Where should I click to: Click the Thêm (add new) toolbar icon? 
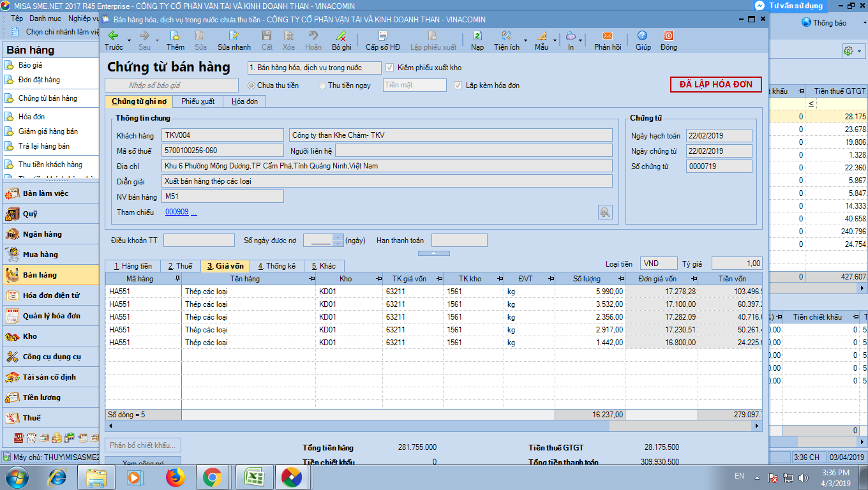click(175, 36)
